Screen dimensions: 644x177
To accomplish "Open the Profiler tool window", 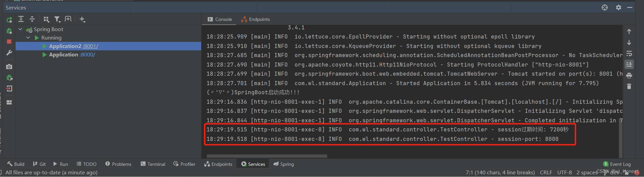I will [184, 164].
